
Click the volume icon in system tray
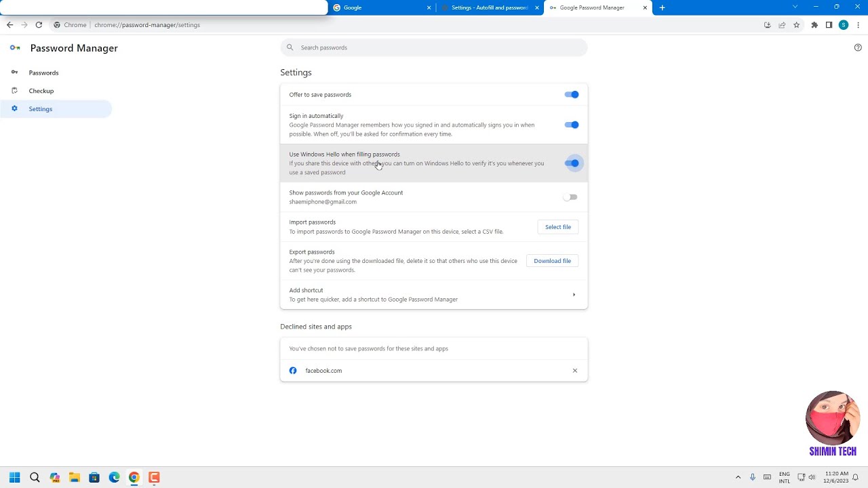click(x=812, y=477)
